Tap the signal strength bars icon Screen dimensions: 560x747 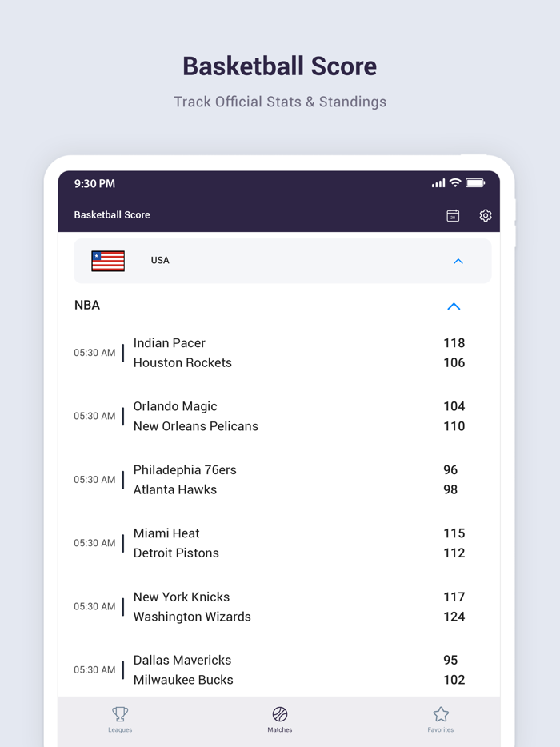[x=438, y=182]
